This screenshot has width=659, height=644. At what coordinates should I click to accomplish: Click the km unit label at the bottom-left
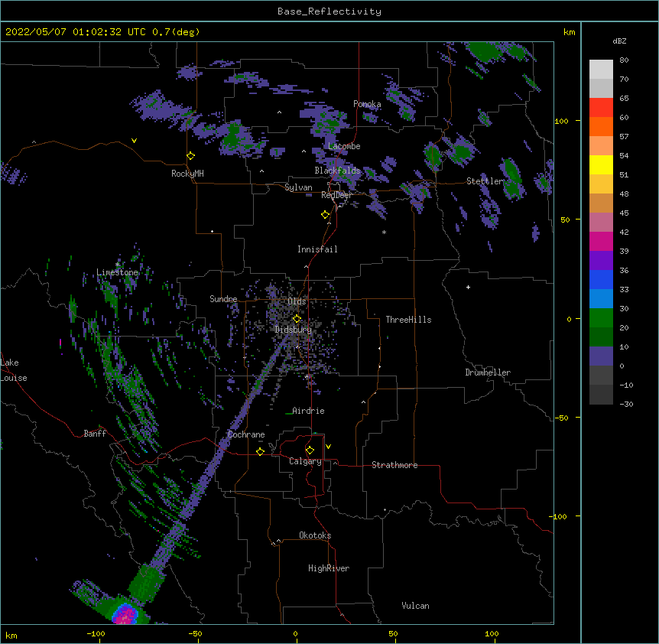click(11, 635)
